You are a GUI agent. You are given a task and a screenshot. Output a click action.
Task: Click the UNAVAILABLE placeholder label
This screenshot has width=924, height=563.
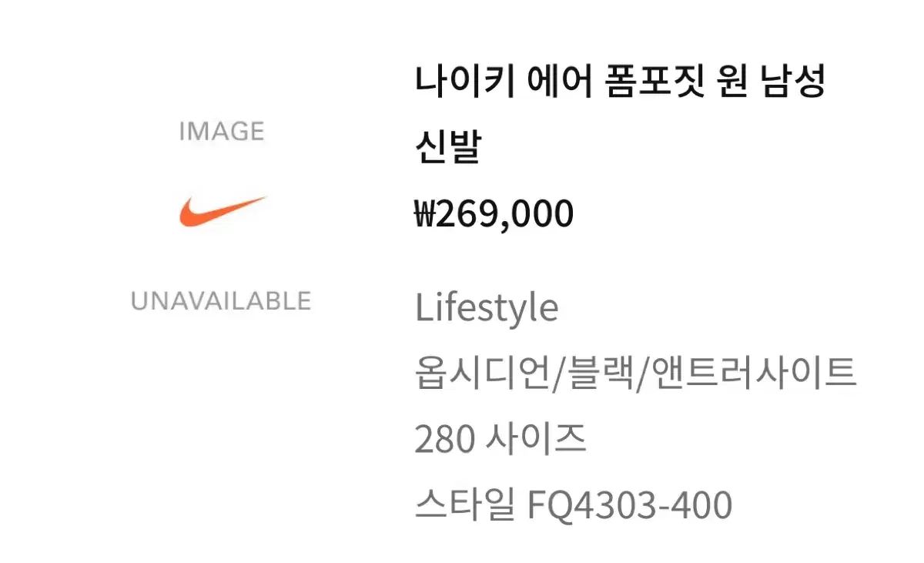221,300
